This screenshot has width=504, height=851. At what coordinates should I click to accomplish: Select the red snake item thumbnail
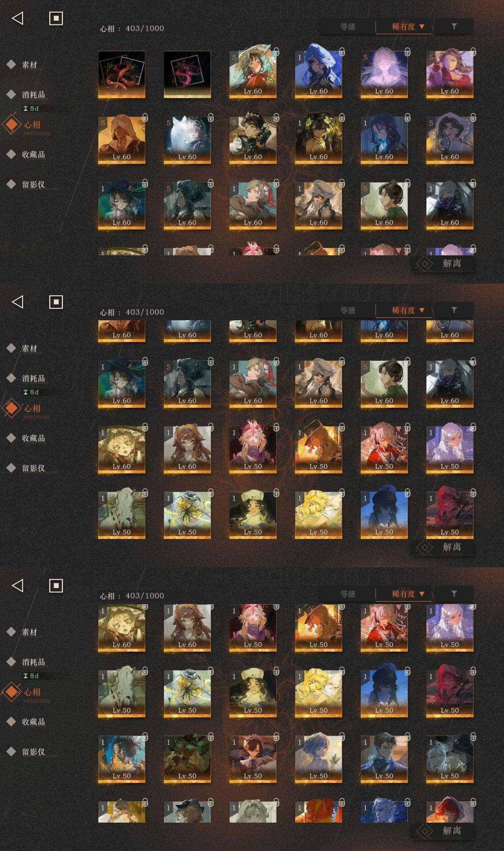click(x=122, y=74)
